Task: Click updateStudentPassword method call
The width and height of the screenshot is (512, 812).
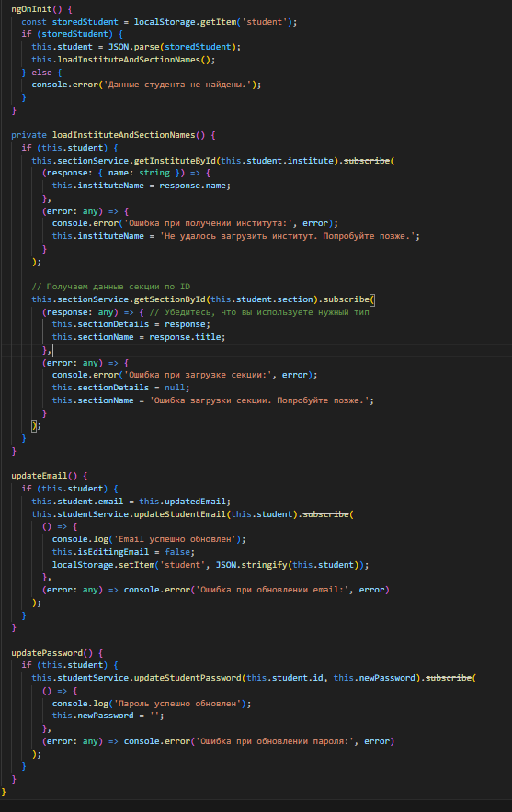Action: tap(188, 678)
